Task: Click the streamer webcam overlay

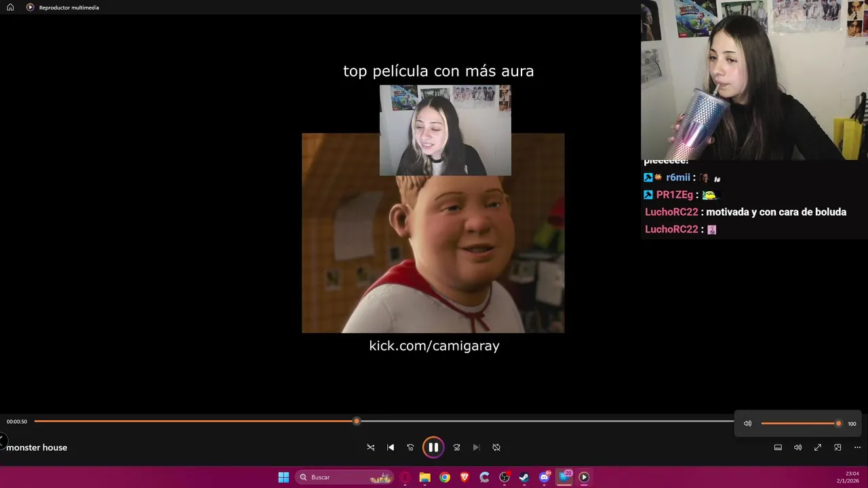Action: point(754,80)
